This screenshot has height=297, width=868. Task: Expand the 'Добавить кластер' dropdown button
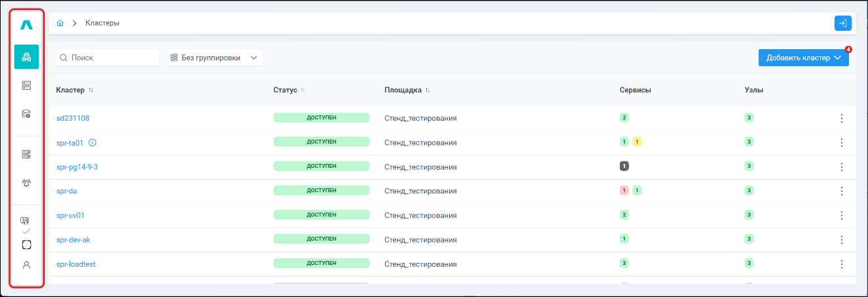point(803,58)
